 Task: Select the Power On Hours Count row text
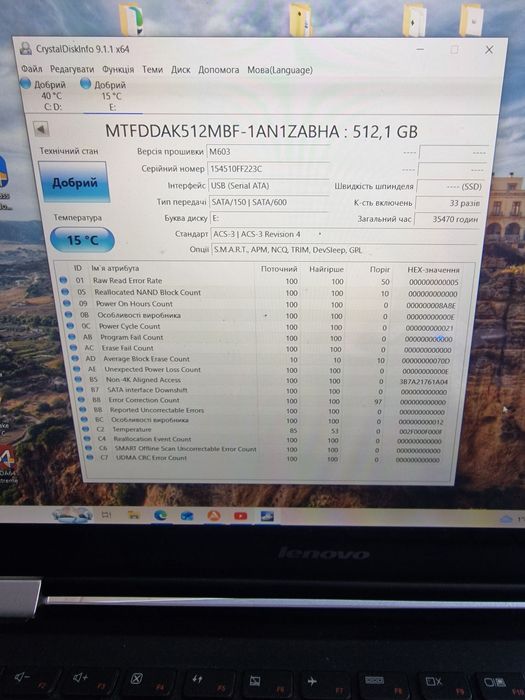pyautogui.click(x=134, y=304)
